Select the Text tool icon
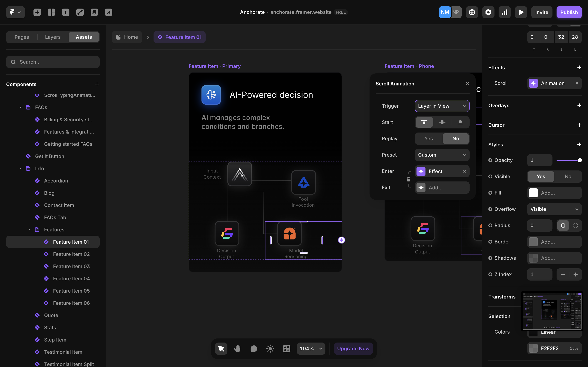The width and height of the screenshot is (588, 367). click(x=66, y=12)
